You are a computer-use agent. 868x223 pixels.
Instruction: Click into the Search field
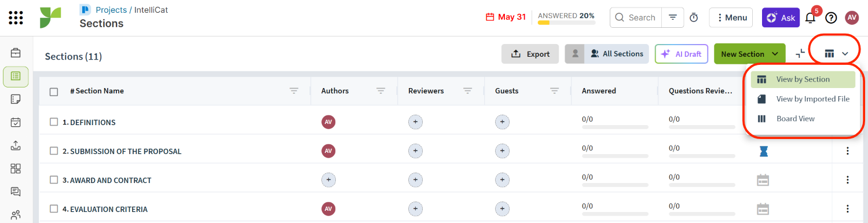635,17
